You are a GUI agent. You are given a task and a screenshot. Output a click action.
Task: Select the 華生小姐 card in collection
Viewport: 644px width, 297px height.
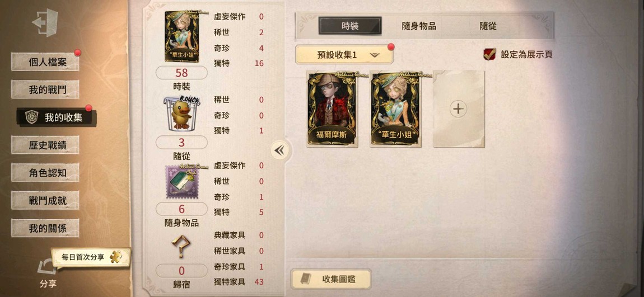[x=395, y=109]
